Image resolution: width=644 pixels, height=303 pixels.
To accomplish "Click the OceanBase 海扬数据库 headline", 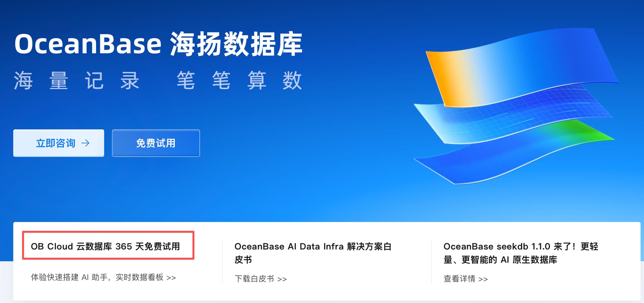I will [x=158, y=44].
